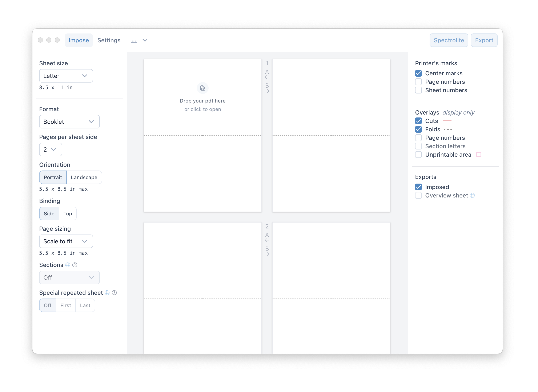The image size is (538, 392).
Task: Open the help icon beside Sections
Action: (75, 265)
